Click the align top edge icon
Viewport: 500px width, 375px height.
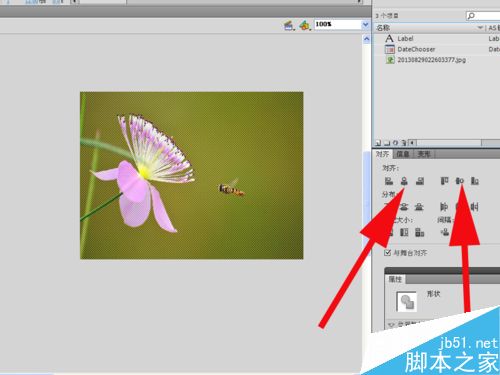(x=444, y=181)
